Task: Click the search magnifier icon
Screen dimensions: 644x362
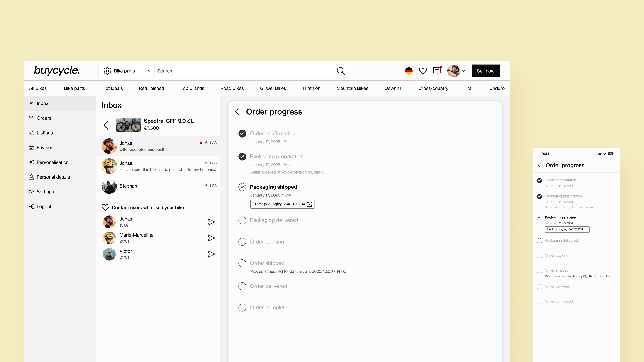Action: (x=341, y=71)
